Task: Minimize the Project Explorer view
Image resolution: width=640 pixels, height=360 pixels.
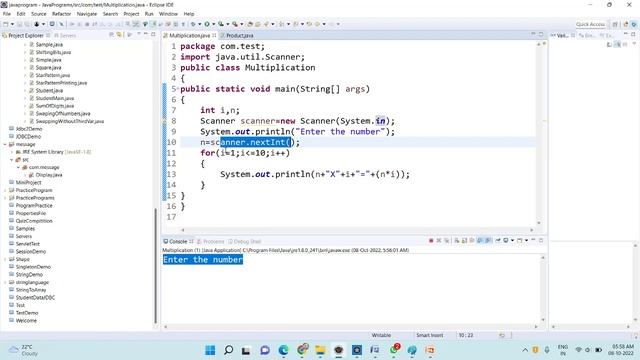Action: point(146,34)
